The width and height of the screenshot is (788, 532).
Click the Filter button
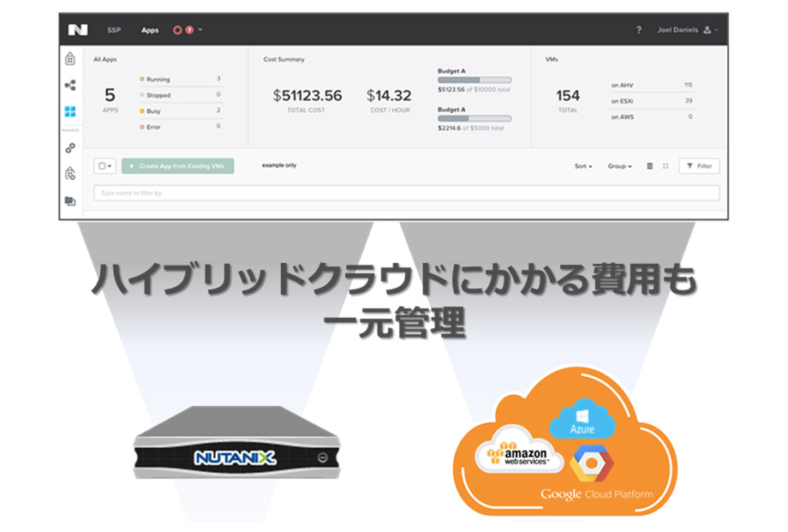coord(699,166)
